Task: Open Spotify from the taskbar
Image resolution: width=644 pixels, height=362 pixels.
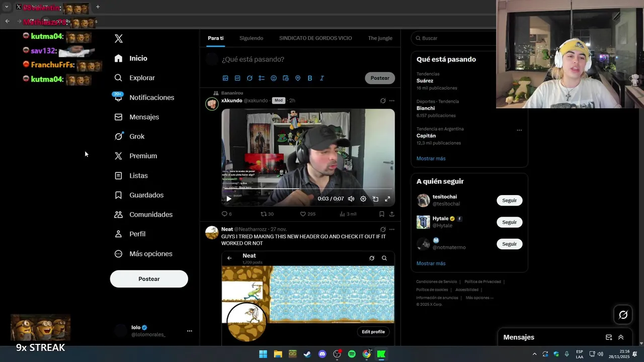Action: point(352,354)
